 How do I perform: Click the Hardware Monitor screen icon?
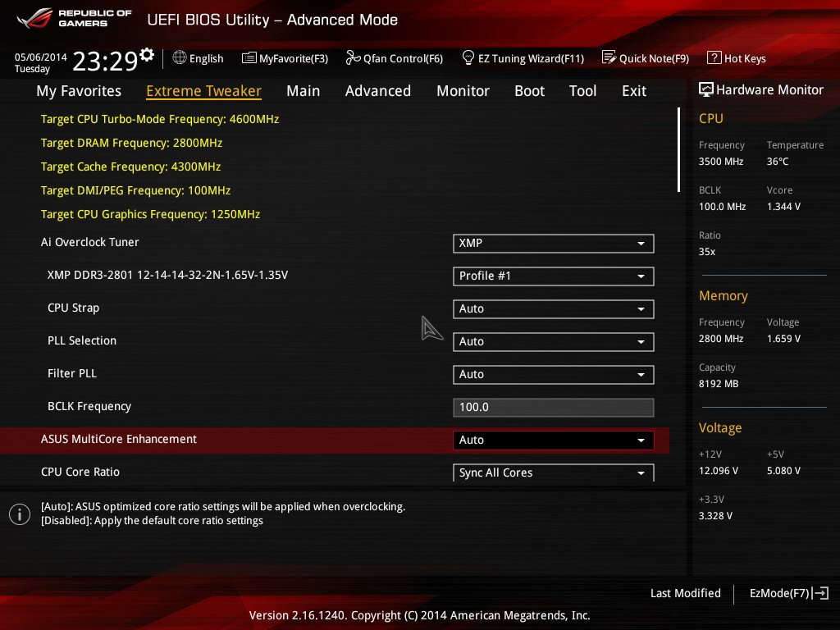click(x=706, y=89)
